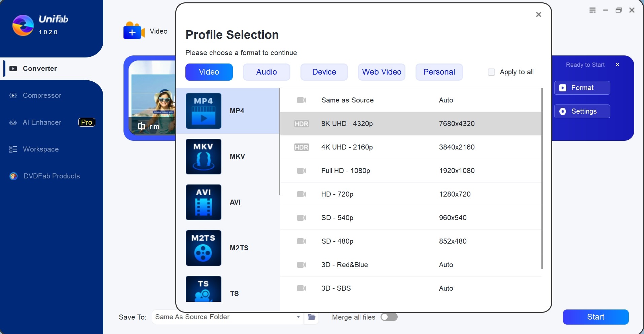The image size is (644, 334).
Task: Select the M2TS format icon
Action: pos(203,248)
